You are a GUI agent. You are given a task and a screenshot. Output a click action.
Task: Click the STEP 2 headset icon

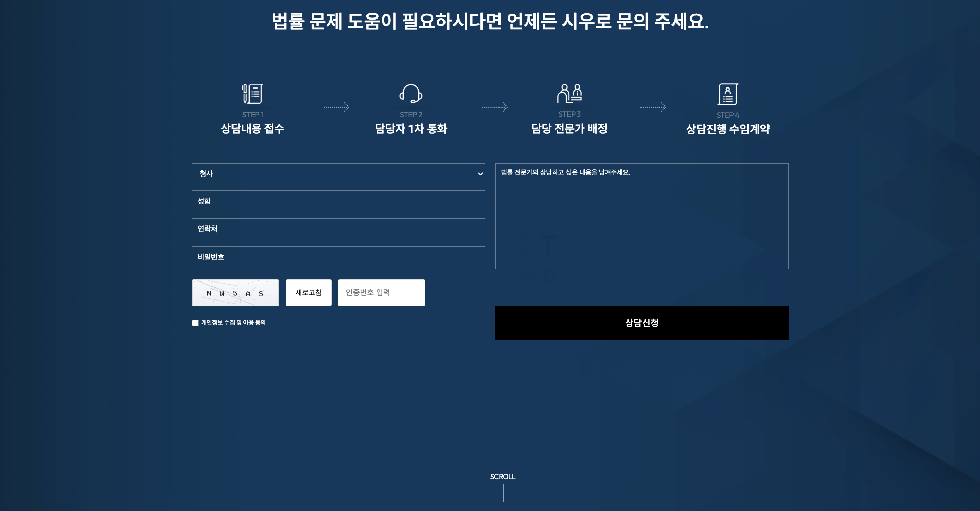tap(411, 94)
